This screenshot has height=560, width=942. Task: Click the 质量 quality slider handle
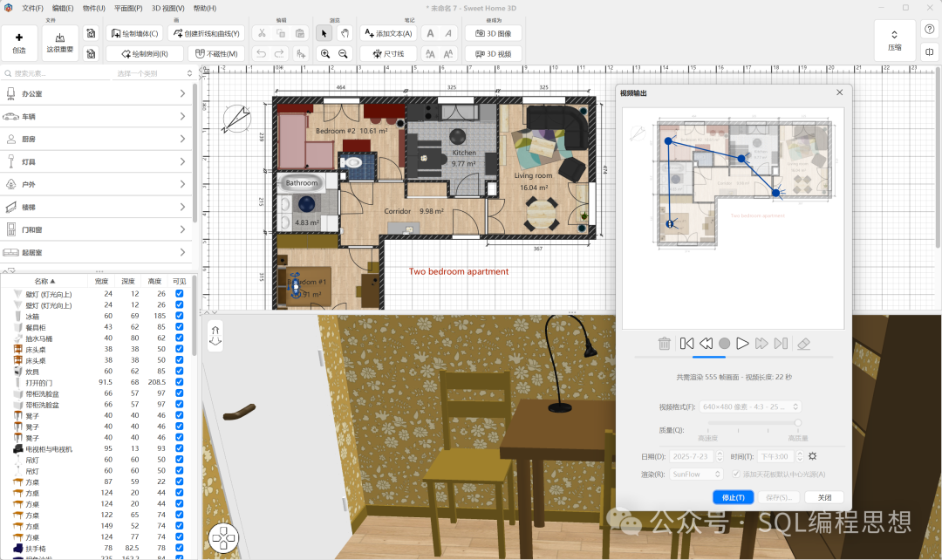[797, 423]
